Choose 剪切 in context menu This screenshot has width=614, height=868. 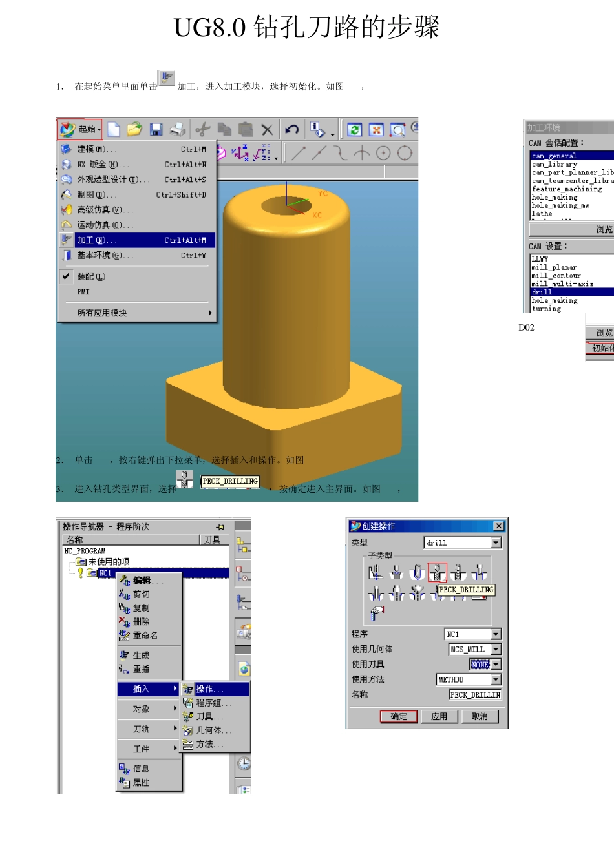click(150, 594)
